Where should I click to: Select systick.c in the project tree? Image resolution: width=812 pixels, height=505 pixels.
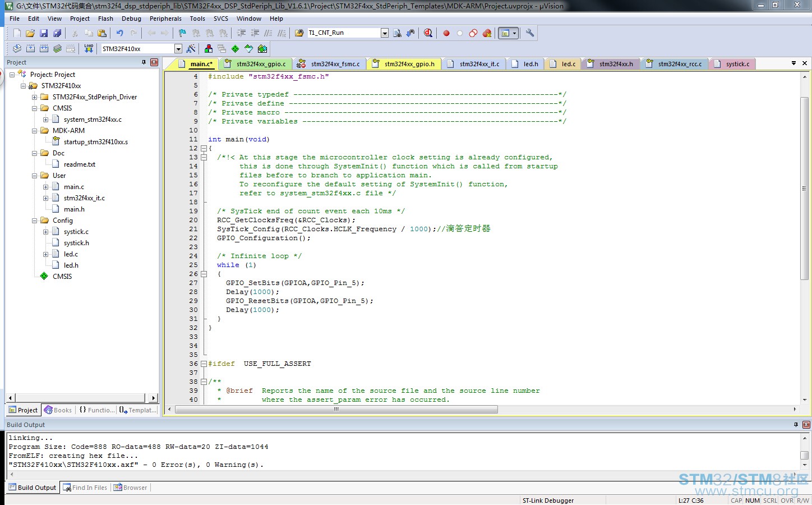[76, 232]
